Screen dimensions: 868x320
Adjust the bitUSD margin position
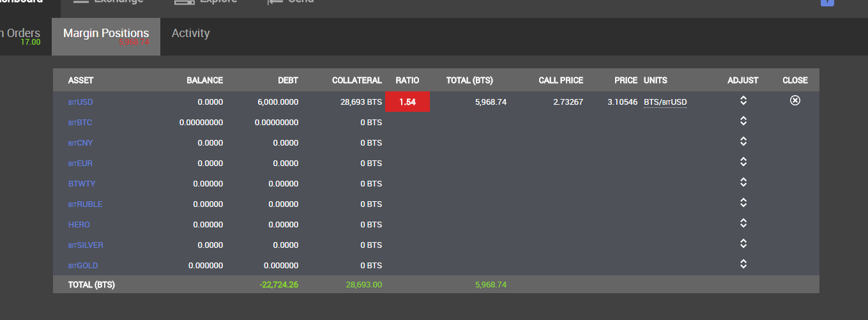(743, 101)
